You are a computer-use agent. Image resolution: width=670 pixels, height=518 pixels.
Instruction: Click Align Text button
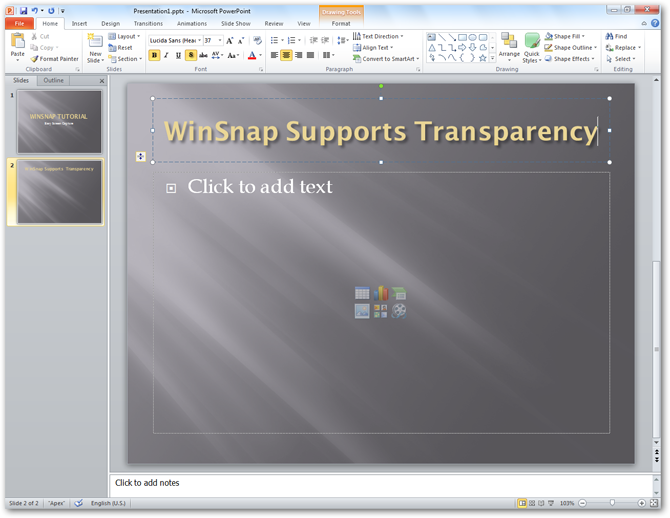[x=373, y=47]
